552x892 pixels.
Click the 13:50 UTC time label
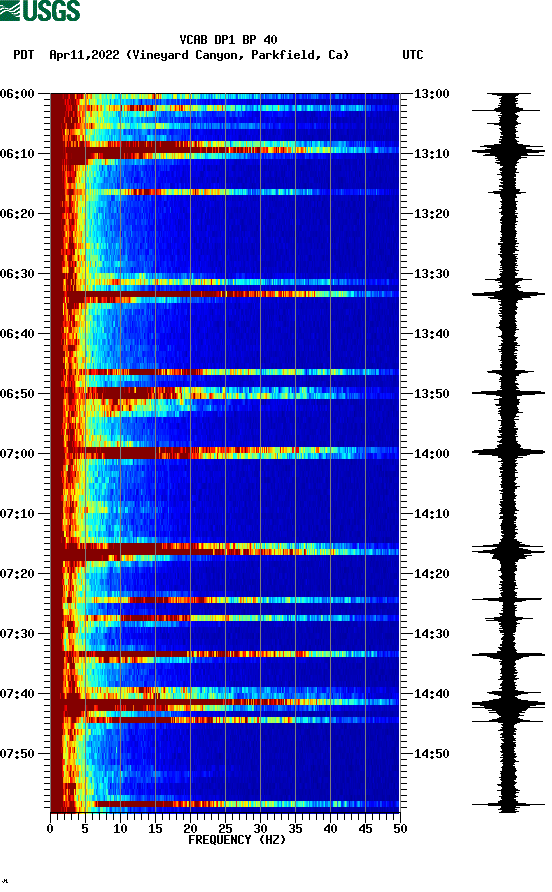point(431,394)
